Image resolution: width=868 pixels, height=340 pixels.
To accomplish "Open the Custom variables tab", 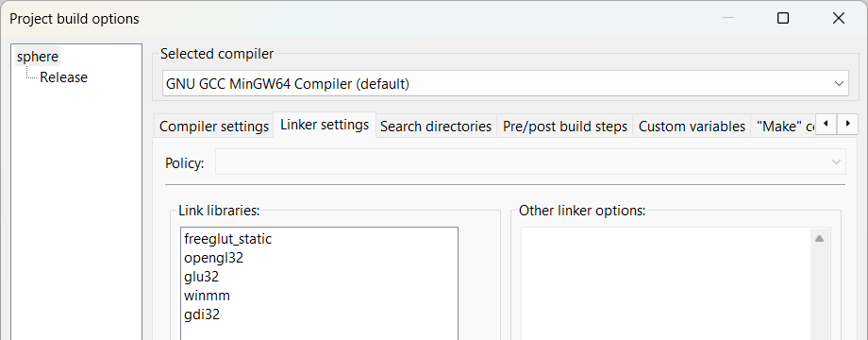I will click(x=692, y=127).
